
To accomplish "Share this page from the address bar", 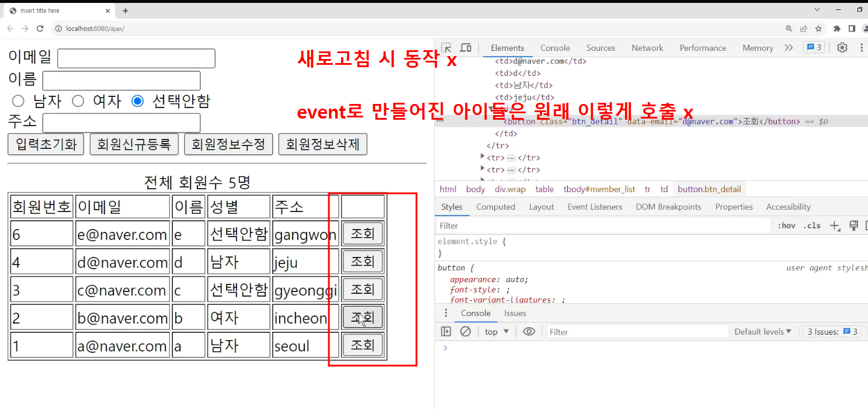I will coord(804,29).
